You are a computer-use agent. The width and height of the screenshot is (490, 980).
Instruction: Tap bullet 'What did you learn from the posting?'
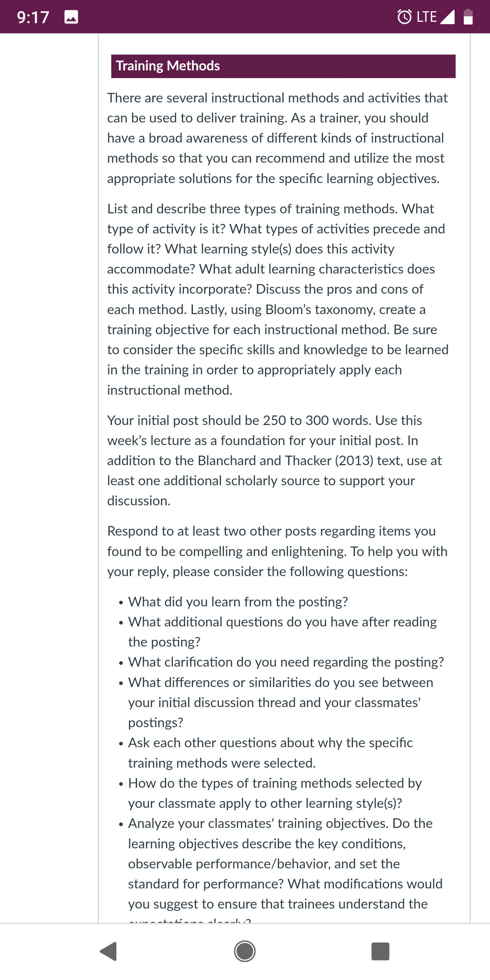[x=238, y=602]
